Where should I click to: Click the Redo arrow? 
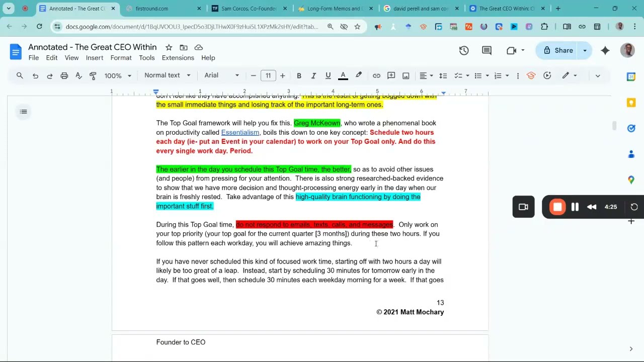(49, 75)
